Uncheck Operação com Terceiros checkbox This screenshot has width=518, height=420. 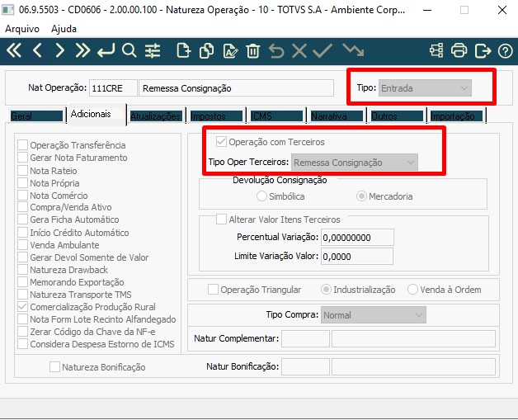point(221,142)
